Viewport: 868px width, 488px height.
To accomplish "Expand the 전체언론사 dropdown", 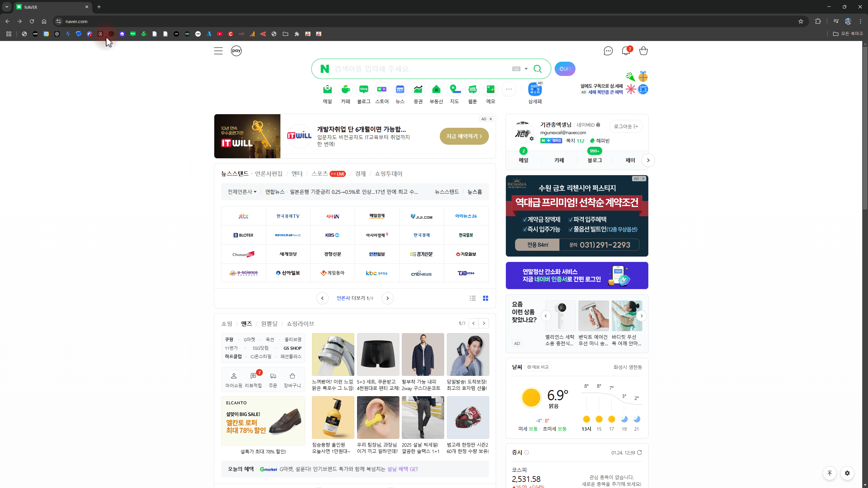I will [x=242, y=192].
